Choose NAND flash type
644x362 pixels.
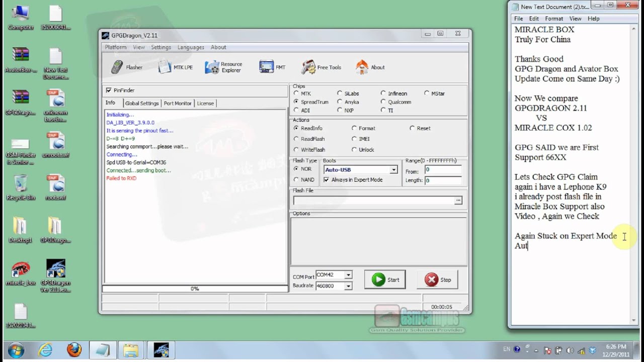pyautogui.click(x=296, y=180)
